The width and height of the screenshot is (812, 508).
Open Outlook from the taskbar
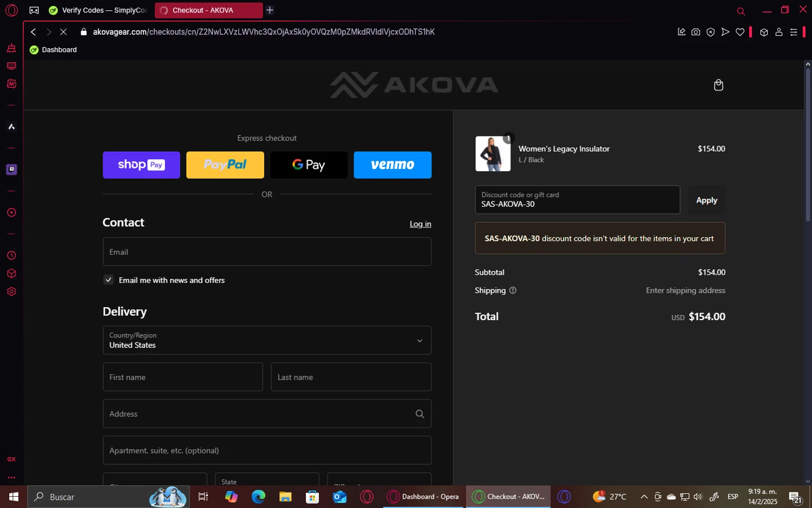pos(339,497)
